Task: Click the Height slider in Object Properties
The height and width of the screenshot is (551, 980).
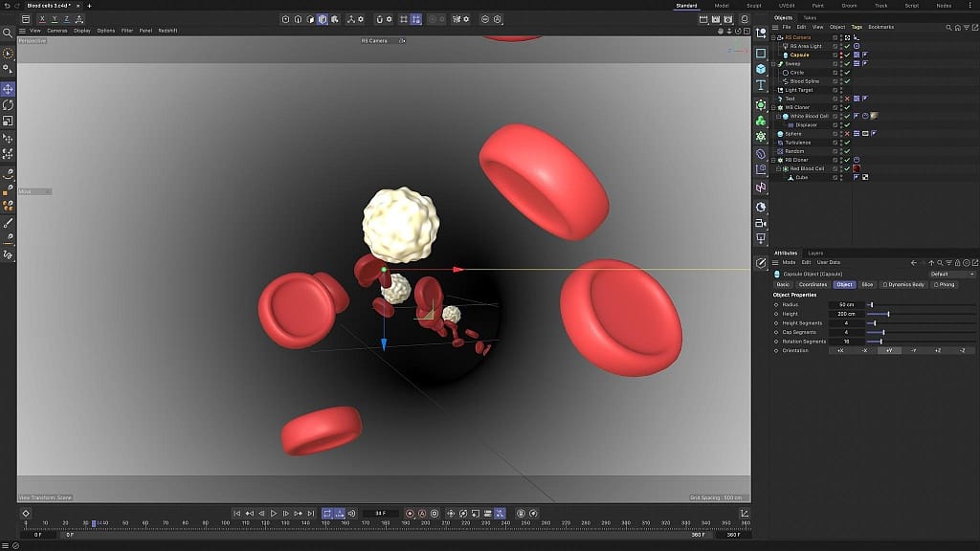Action: 920,314
